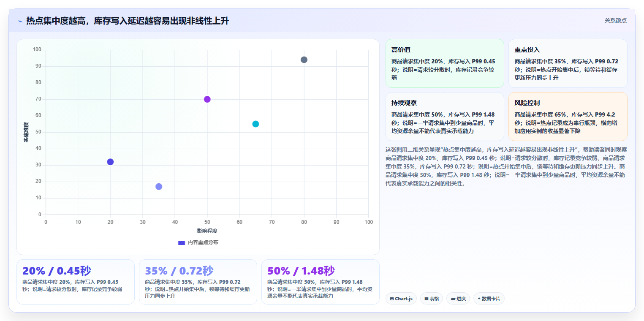Image resolution: width=644 pixels, height=321 pixels.
Task: Click the icon in the 表格 tag
Action: [x=427, y=299]
